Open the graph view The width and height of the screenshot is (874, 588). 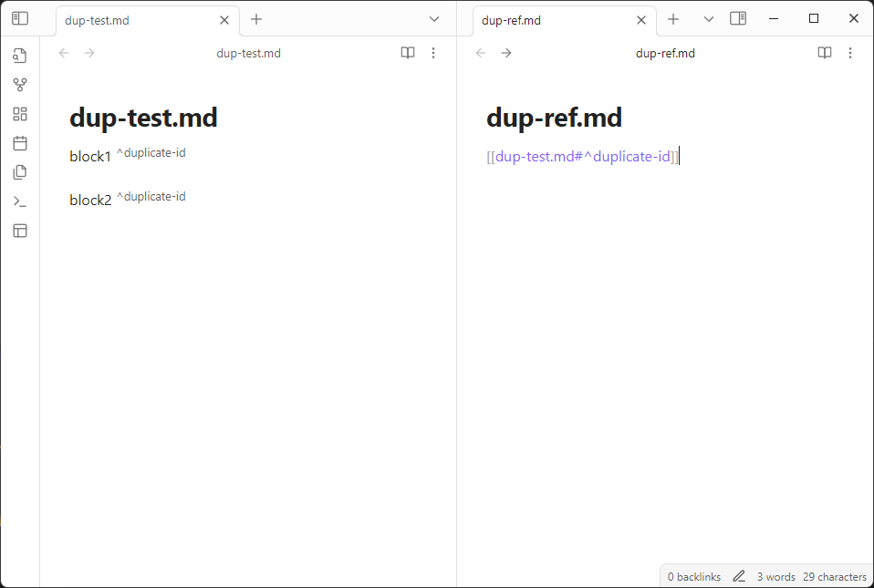(x=20, y=84)
